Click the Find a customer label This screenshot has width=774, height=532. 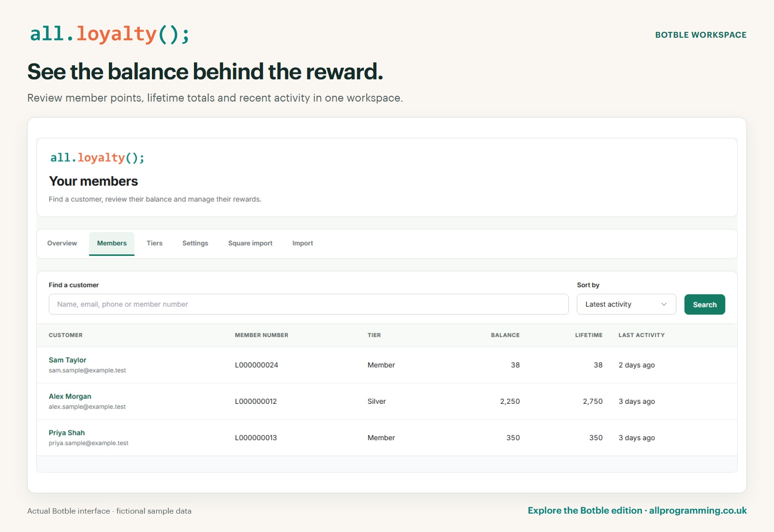coord(74,285)
